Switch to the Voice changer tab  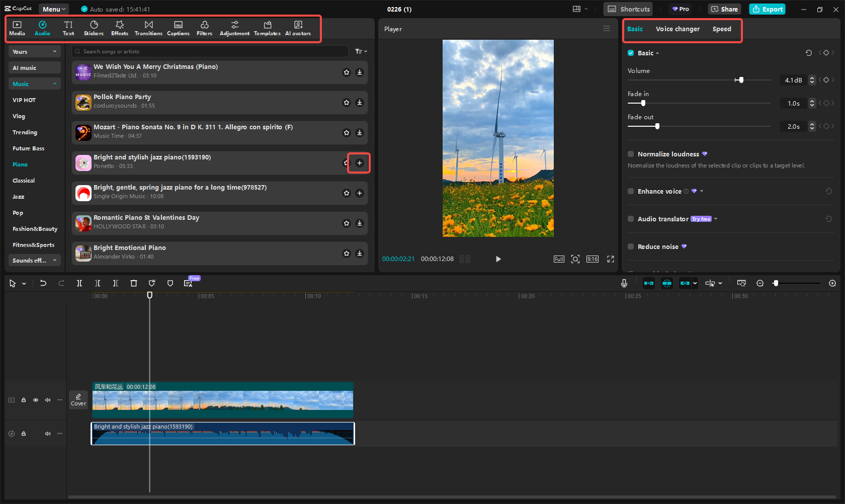click(x=678, y=29)
